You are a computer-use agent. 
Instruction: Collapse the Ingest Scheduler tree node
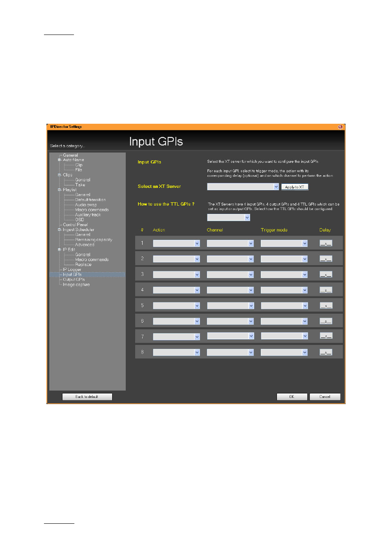pos(59,230)
